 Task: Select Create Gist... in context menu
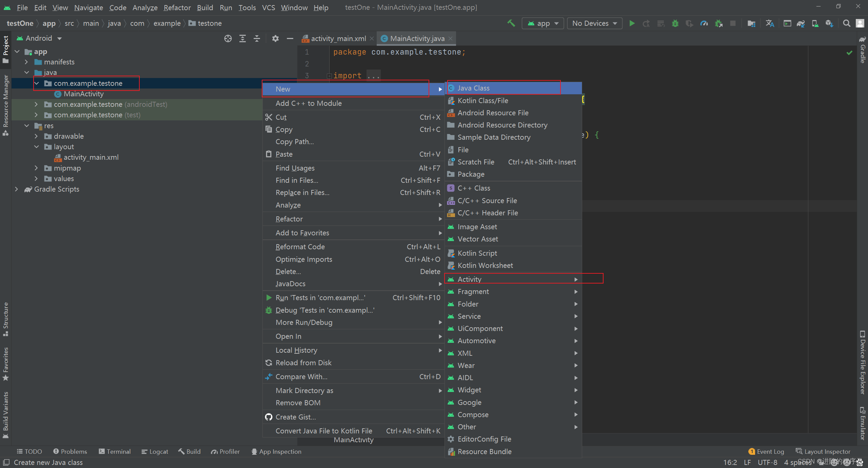point(353,417)
